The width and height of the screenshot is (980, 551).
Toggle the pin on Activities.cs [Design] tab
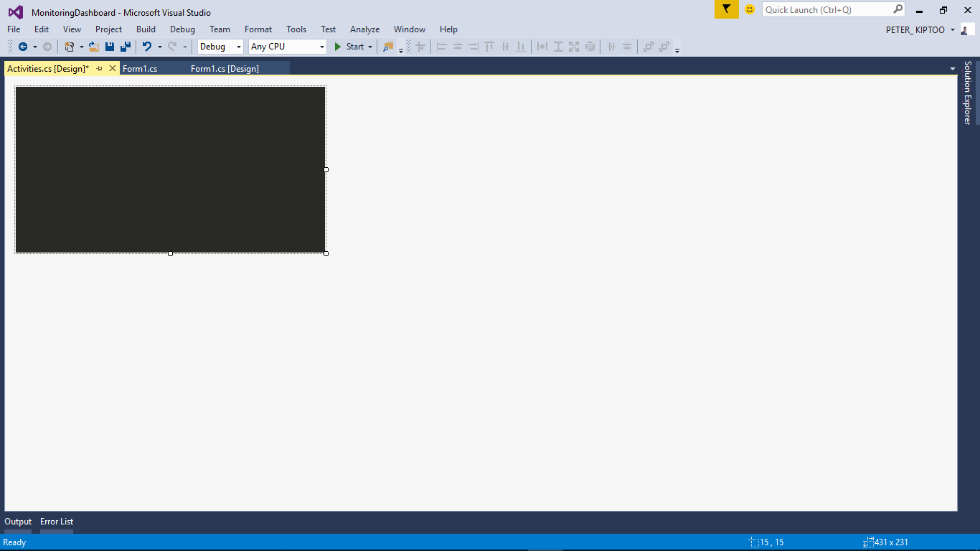pos(100,68)
